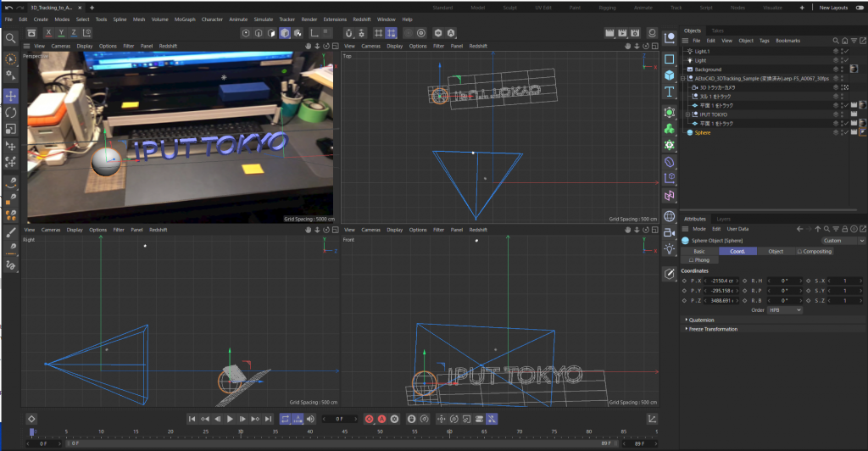Click the Cube primitive icon
Viewport: 868px width, 451px height.
[670, 75]
